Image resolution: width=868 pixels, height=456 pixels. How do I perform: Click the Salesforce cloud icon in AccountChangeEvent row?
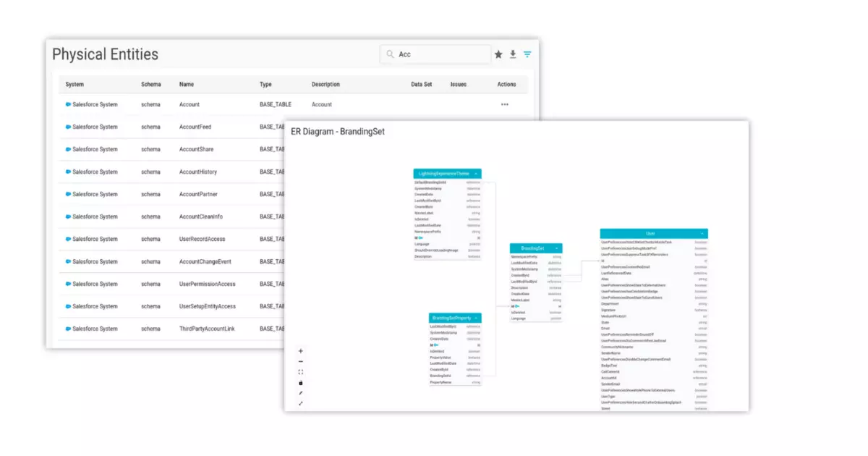(69, 261)
